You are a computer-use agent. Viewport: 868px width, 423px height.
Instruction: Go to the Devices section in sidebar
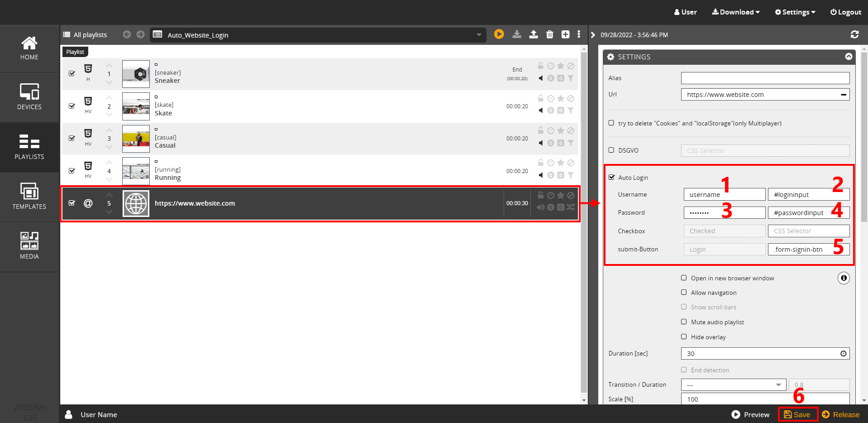point(29,97)
